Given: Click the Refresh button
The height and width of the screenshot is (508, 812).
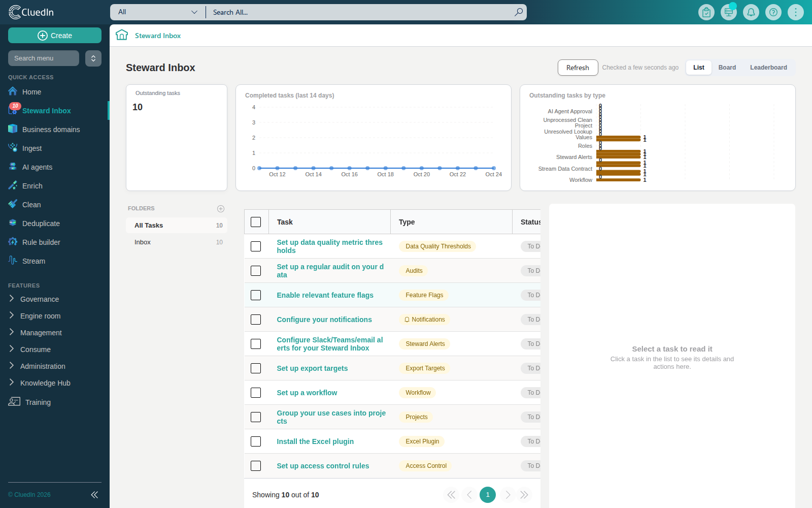Looking at the screenshot, I should 578,68.
